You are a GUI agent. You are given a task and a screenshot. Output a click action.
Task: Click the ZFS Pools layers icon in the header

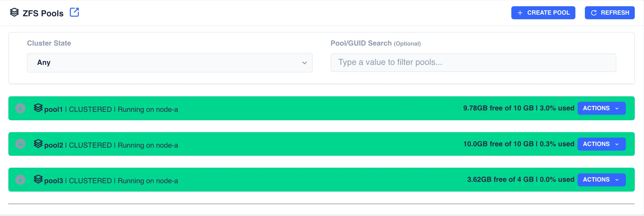pyautogui.click(x=14, y=12)
